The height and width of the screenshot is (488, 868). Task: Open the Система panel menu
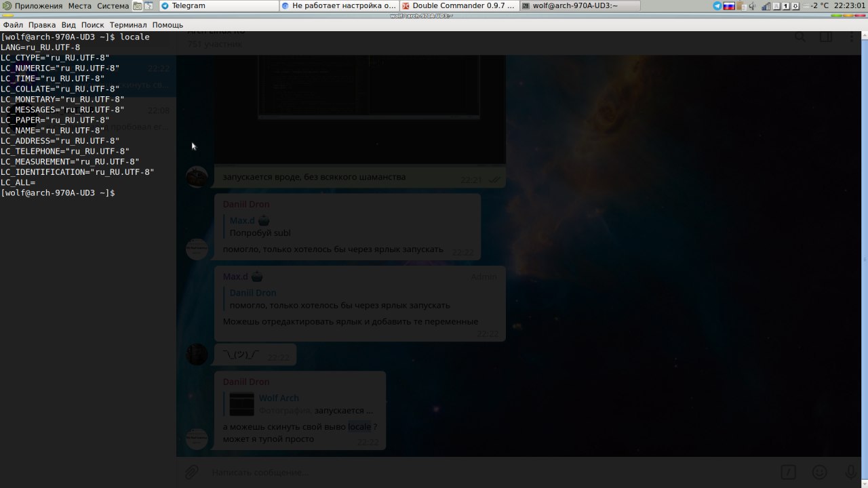click(113, 5)
